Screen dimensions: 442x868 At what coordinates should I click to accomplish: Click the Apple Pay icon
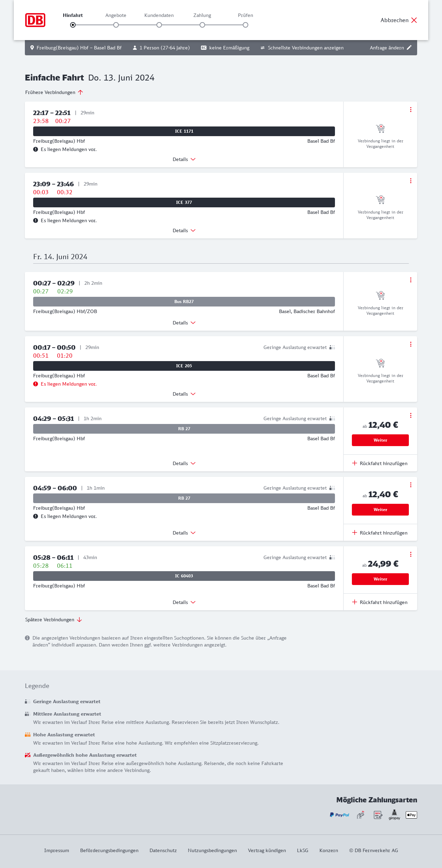[x=411, y=815]
